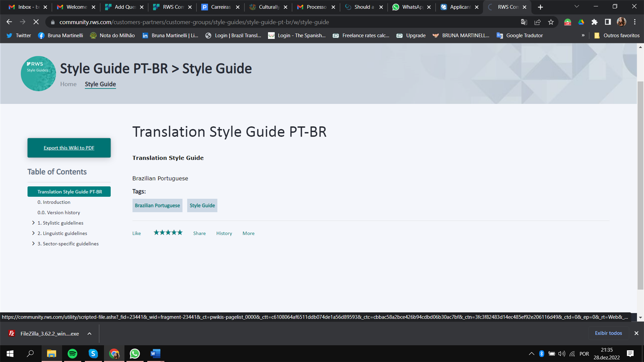This screenshot has height=362, width=644.
Task: Close the Should a tab
Action: (381, 7)
